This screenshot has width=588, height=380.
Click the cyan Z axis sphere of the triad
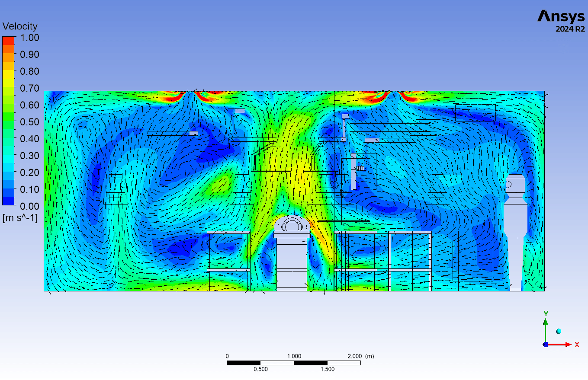(x=559, y=331)
